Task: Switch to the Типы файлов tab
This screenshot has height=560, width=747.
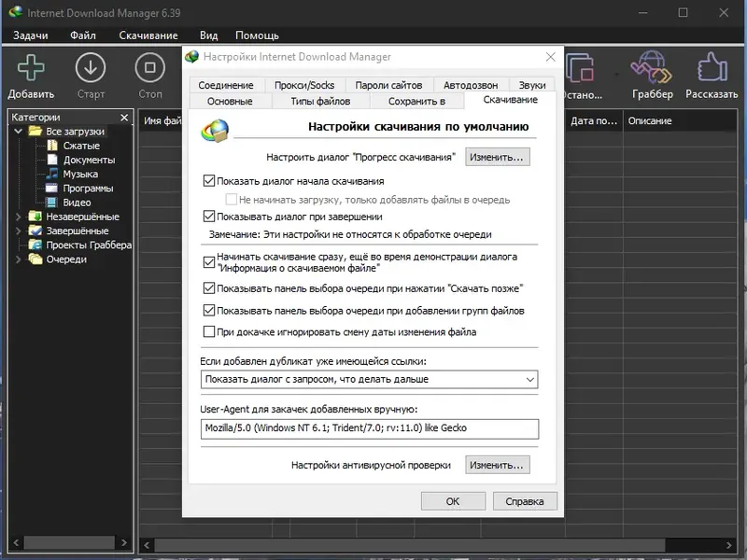Action: tap(320, 101)
